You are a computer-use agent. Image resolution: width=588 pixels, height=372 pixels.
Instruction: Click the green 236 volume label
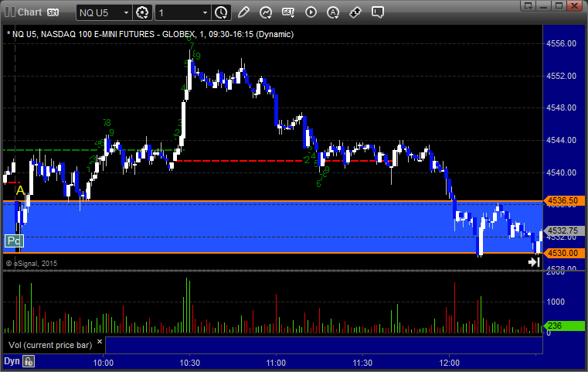coord(563,326)
